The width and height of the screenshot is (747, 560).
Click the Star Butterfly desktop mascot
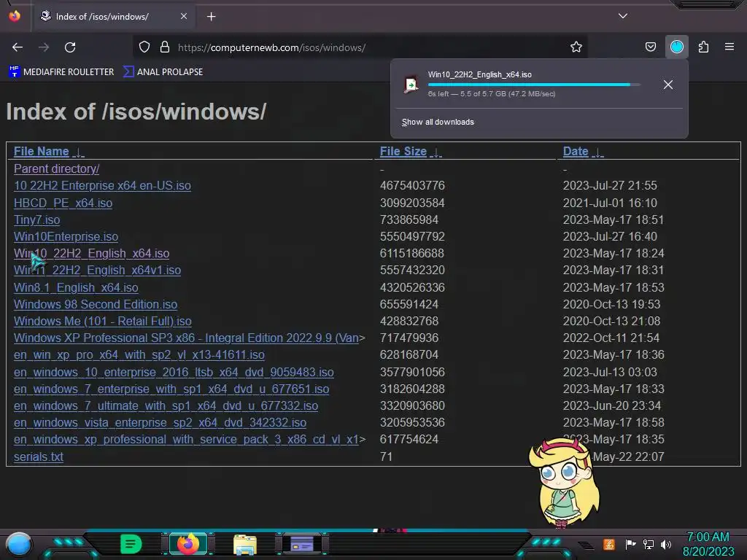pos(565,483)
